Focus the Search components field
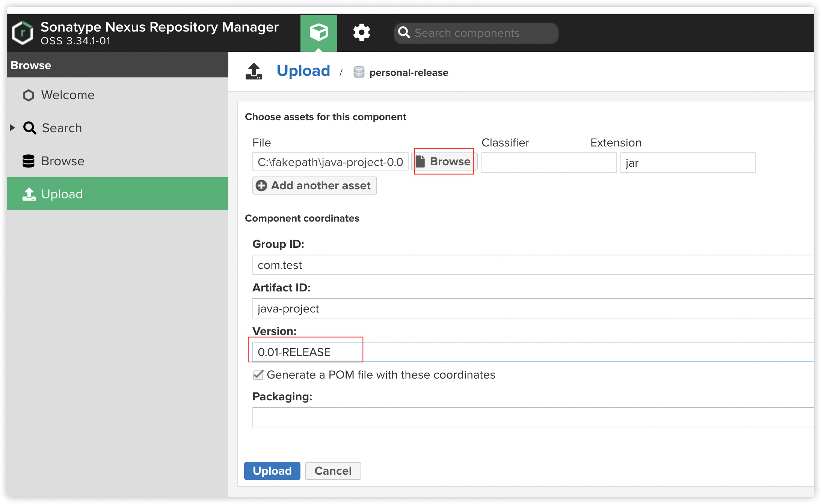821x504 pixels. [476, 33]
